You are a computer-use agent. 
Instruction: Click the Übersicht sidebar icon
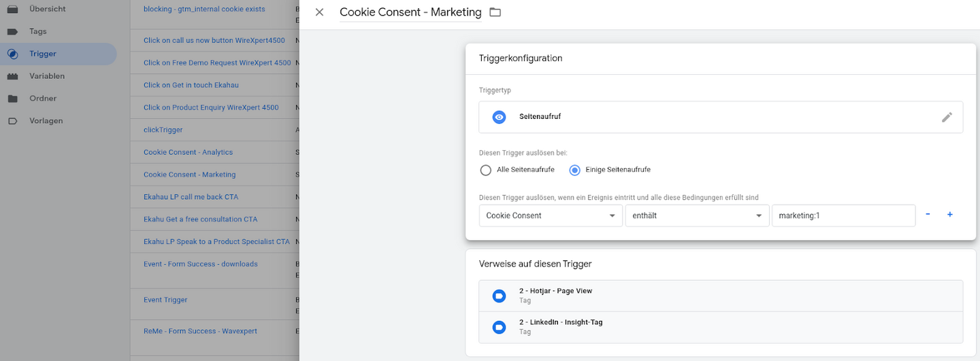tap(12, 10)
